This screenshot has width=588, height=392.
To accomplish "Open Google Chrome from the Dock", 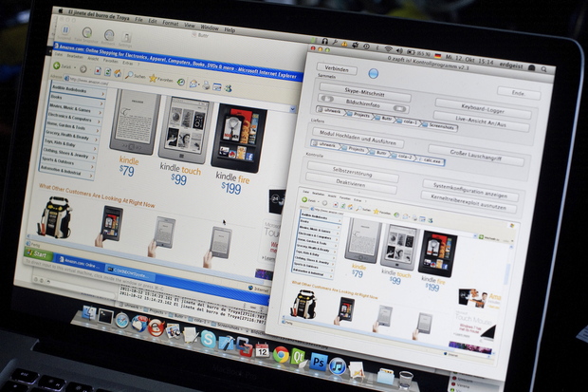I will (281, 354).
